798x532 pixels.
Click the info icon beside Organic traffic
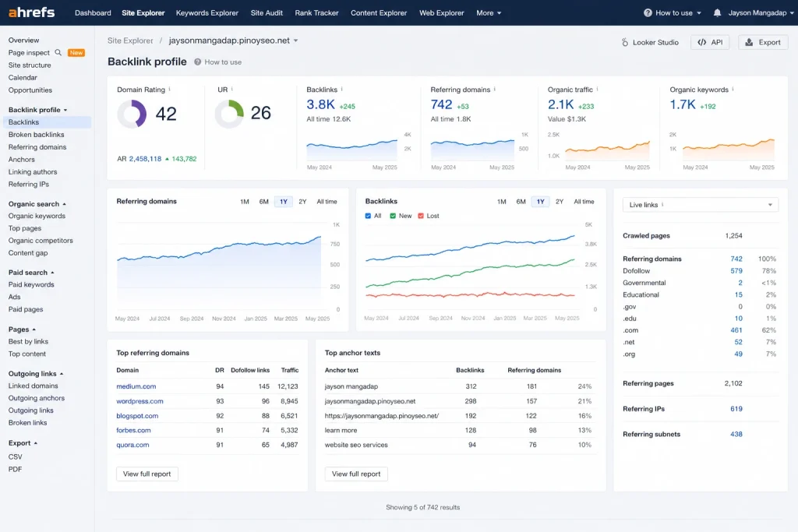coord(598,89)
